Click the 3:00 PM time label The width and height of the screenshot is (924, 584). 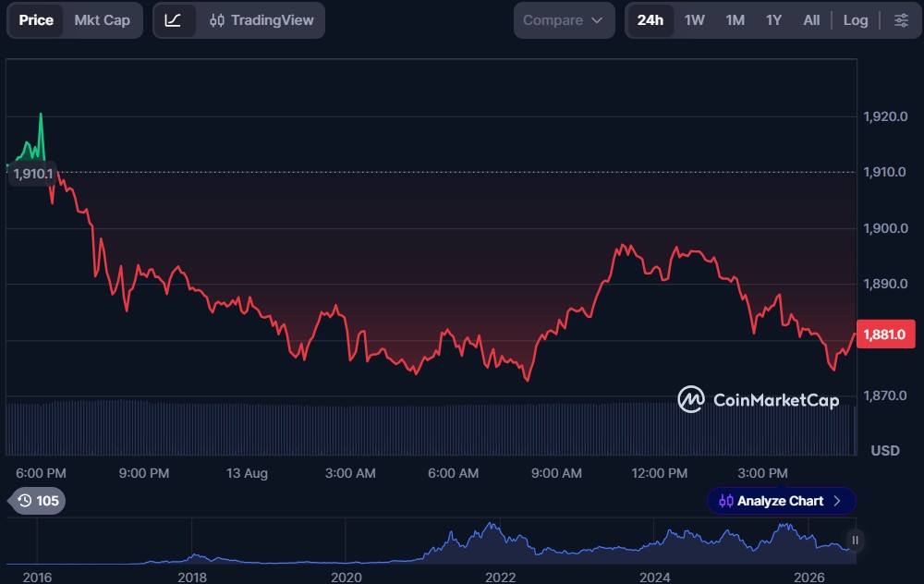pos(762,473)
